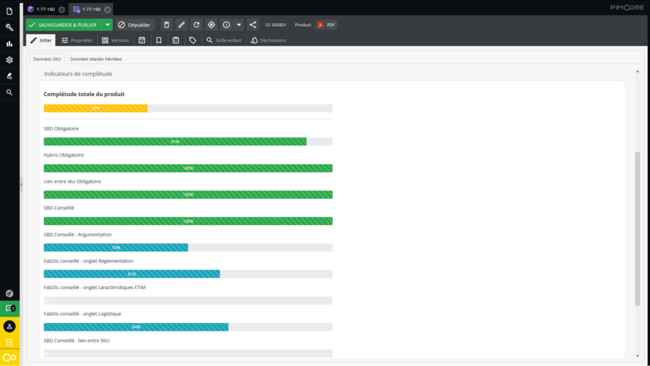Expand the save options dropdown arrow

pyautogui.click(x=107, y=25)
